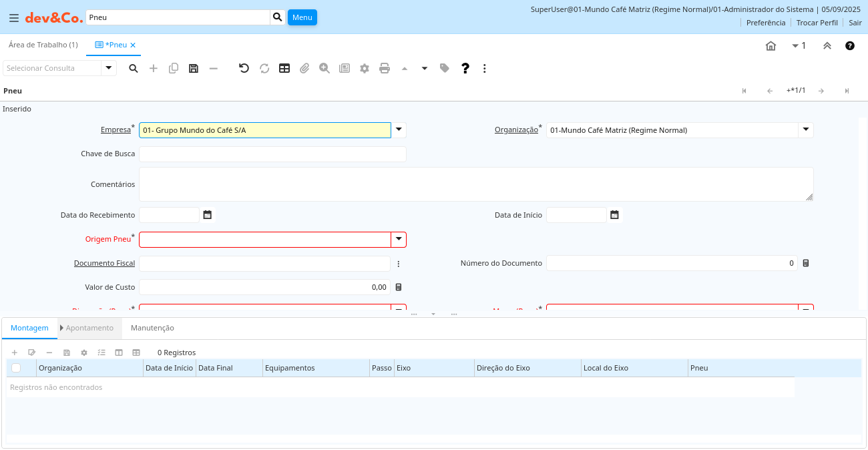This screenshot has width=868, height=450.
Task: Select all rows checkbox in Montagem grid
Action: 16,368
